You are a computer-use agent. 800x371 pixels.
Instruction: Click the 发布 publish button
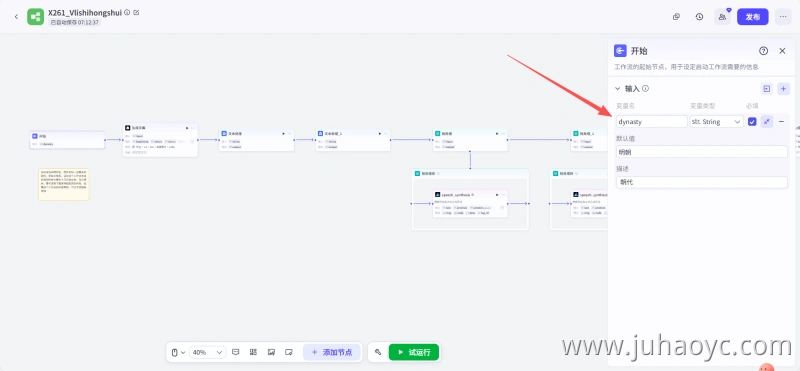coord(753,17)
